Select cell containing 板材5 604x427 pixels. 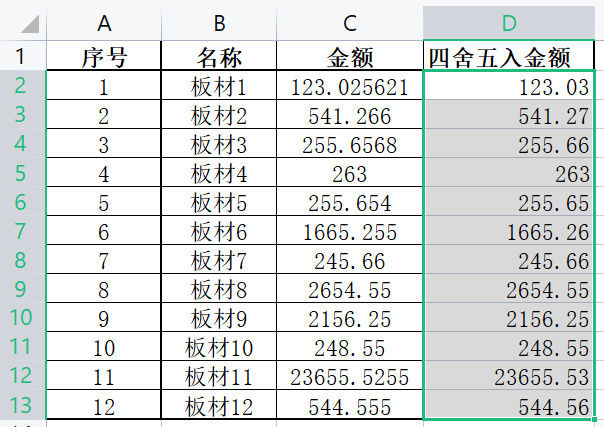click(x=219, y=201)
